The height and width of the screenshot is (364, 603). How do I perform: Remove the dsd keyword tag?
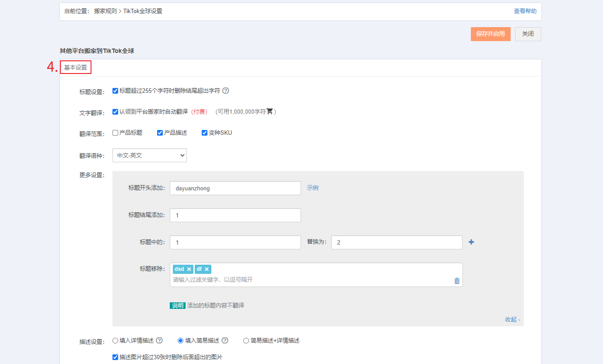189,269
